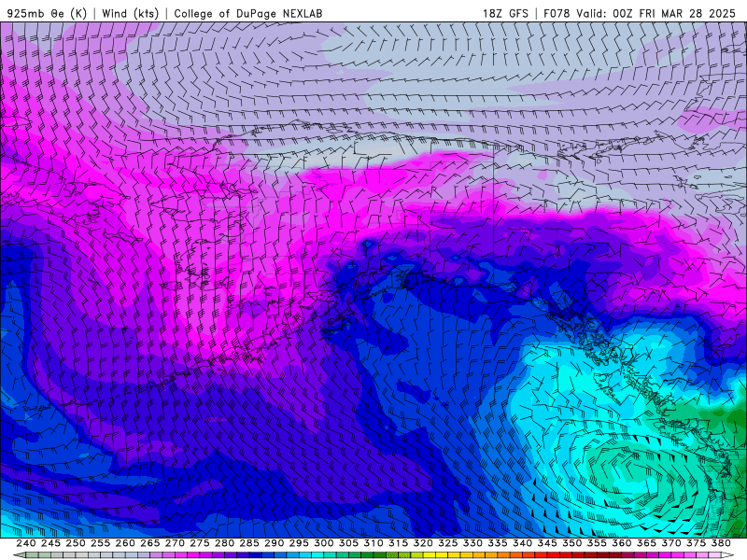
Task: Click the 360 color scale label
Action: coord(622,543)
